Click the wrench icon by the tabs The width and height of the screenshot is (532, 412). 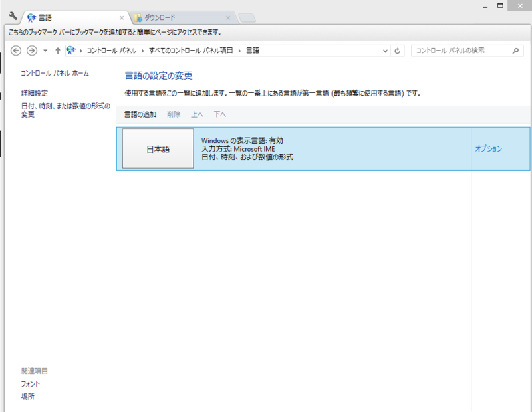click(13, 16)
